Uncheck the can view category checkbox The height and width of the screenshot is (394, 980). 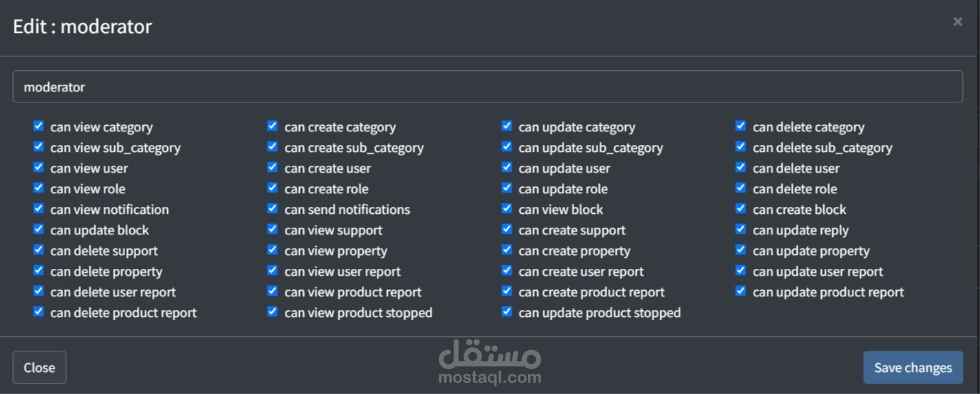[39, 126]
